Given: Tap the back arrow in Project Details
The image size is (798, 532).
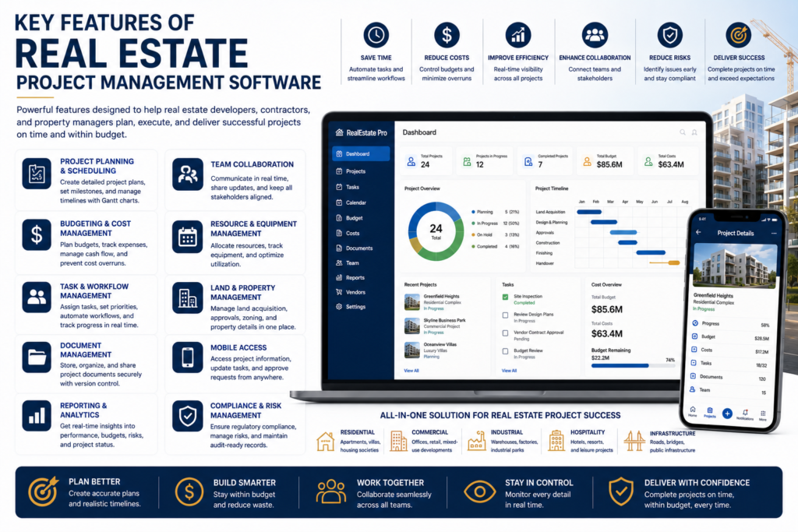Looking at the screenshot, I should tap(698, 232).
